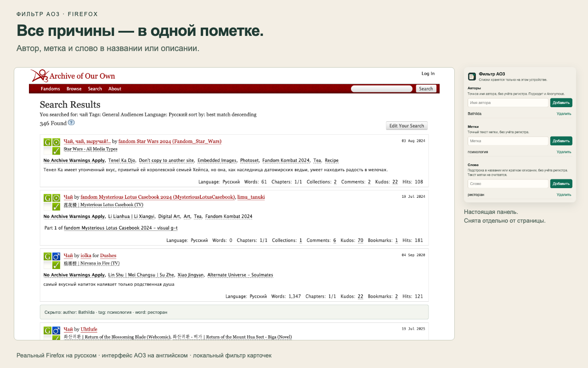
Task: Click the rating G icon on Uhtlufe's work
Action: pos(48,331)
